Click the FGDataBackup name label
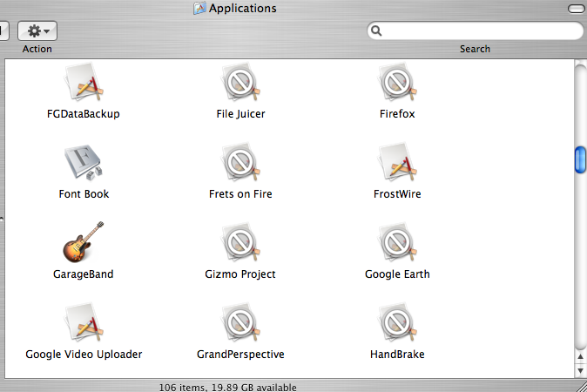 tap(84, 114)
